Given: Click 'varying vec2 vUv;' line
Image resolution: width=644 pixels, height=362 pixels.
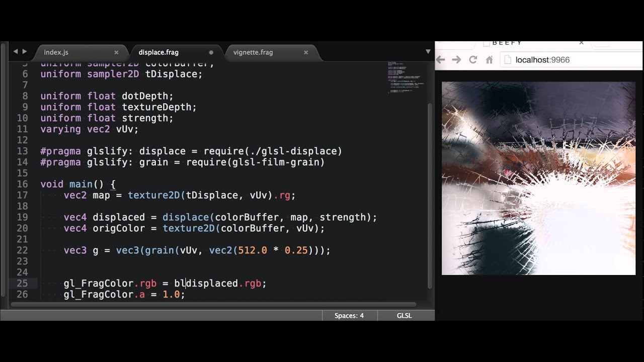Looking at the screenshot, I should coord(89,129).
